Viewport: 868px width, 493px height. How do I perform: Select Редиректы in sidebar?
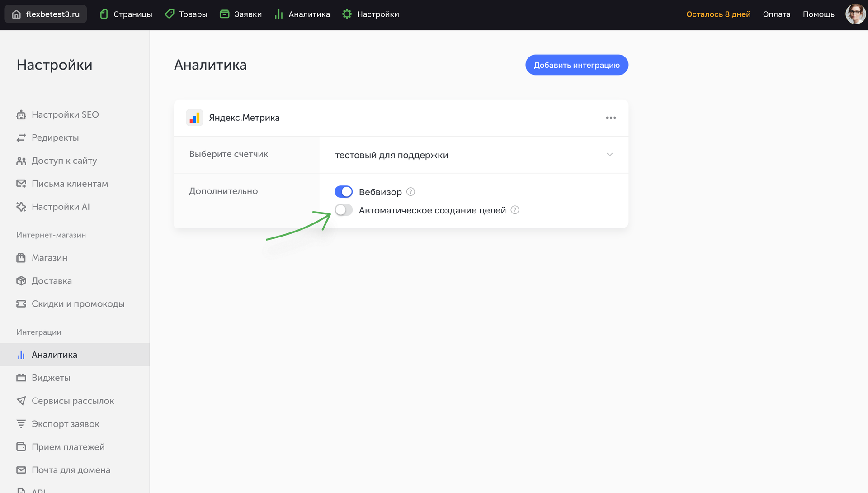[55, 137]
